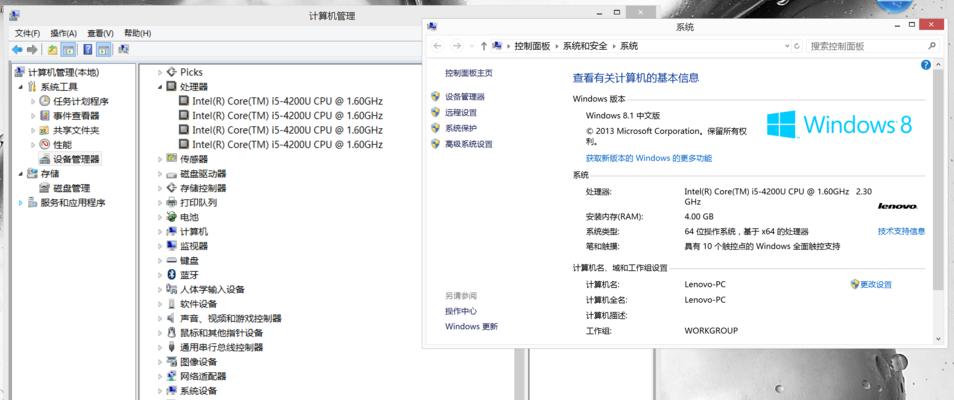Collapse the 处理器 (Processors) category
This screenshot has height=400, width=954.
click(160, 87)
